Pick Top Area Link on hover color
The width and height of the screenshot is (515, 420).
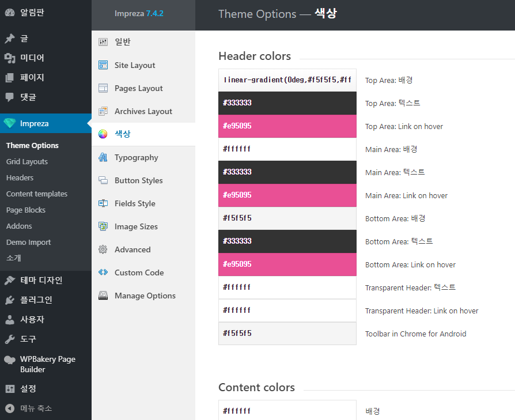tap(287, 126)
